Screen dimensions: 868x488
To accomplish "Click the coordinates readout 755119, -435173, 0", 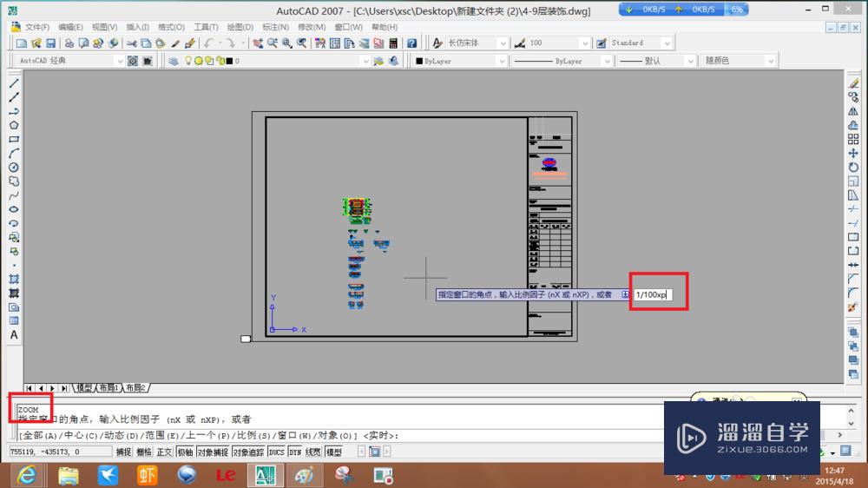I will click(x=61, y=452).
